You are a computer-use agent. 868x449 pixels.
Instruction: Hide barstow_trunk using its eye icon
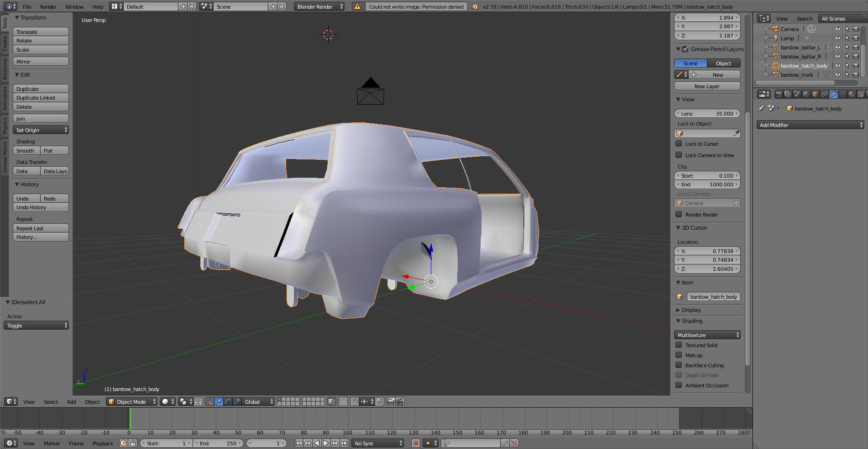(838, 74)
